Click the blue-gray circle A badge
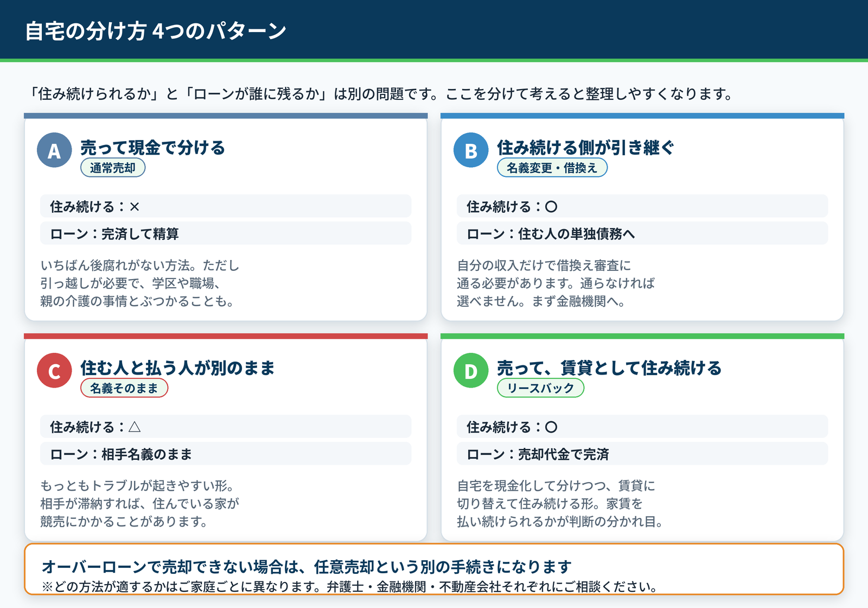This screenshot has height=608, width=868. tap(54, 150)
